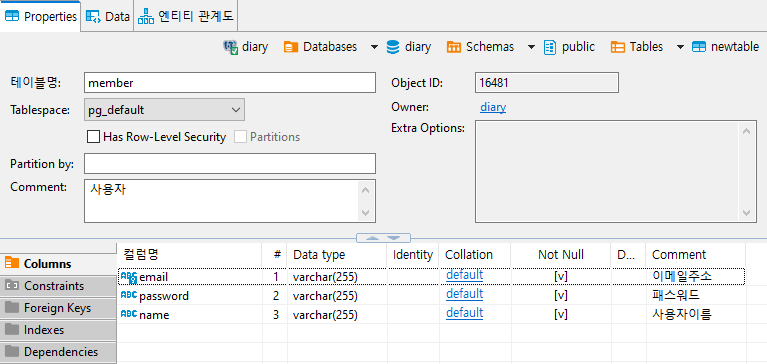767x364 pixels.
Task: Click the name column ABC icon
Action: point(129,314)
